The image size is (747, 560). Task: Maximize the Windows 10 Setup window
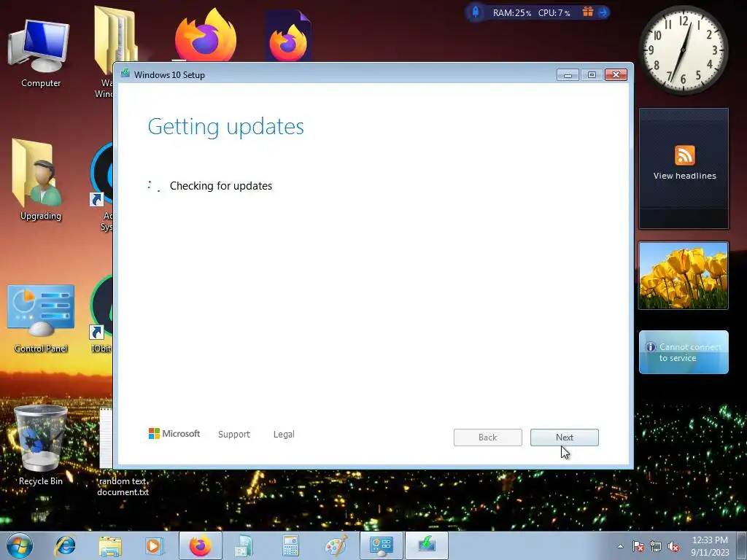click(592, 75)
